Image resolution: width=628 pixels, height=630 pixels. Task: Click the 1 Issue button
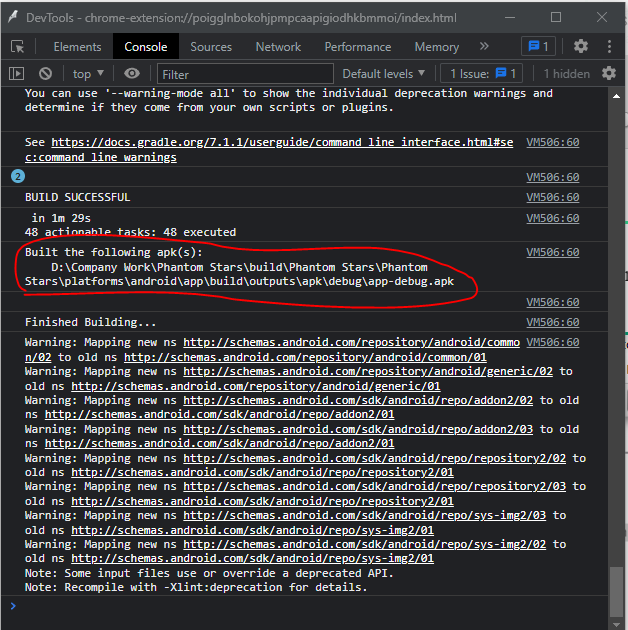[482, 74]
